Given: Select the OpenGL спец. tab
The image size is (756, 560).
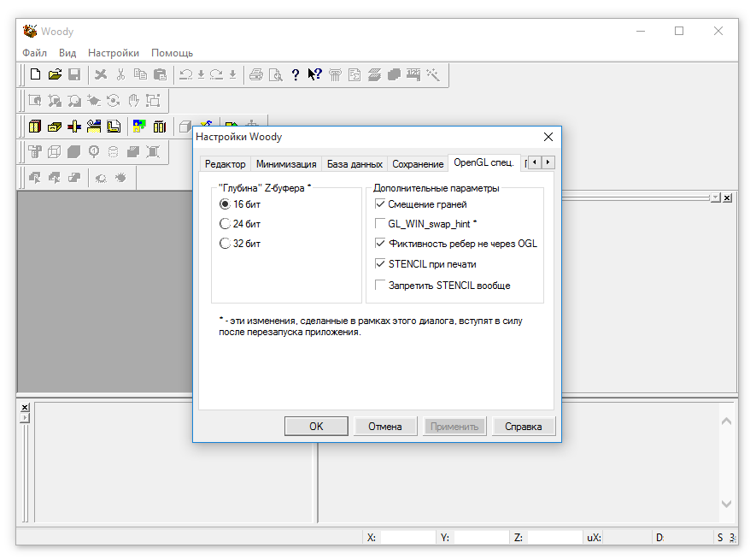Looking at the screenshot, I should 484,162.
